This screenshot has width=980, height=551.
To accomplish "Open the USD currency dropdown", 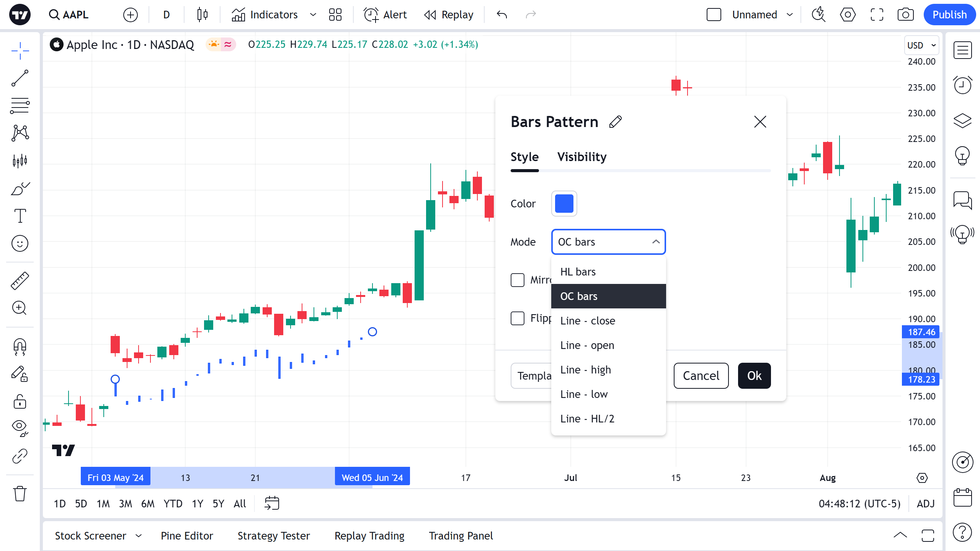I will click(921, 45).
